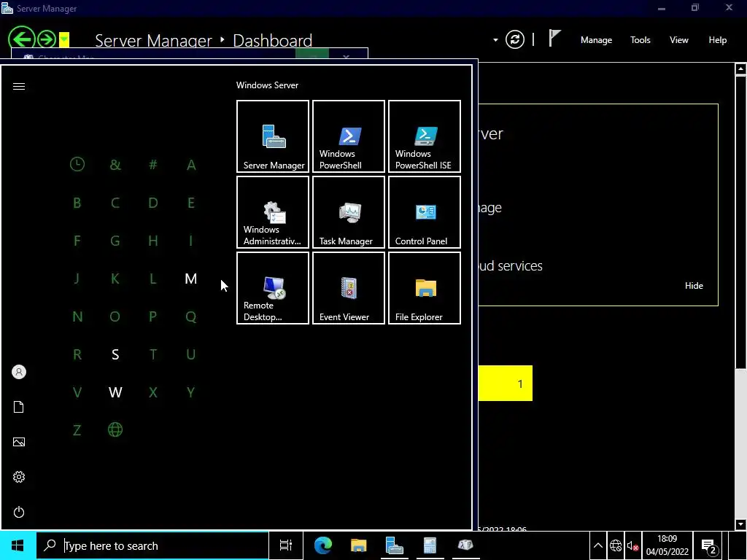Refresh the Server Manager dashboard
This screenshot has height=560, width=747.
coord(514,39)
